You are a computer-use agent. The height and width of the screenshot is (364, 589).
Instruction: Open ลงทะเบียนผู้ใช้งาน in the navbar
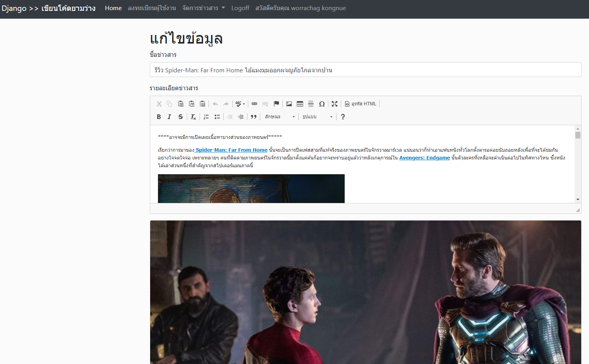coord(152,8)
